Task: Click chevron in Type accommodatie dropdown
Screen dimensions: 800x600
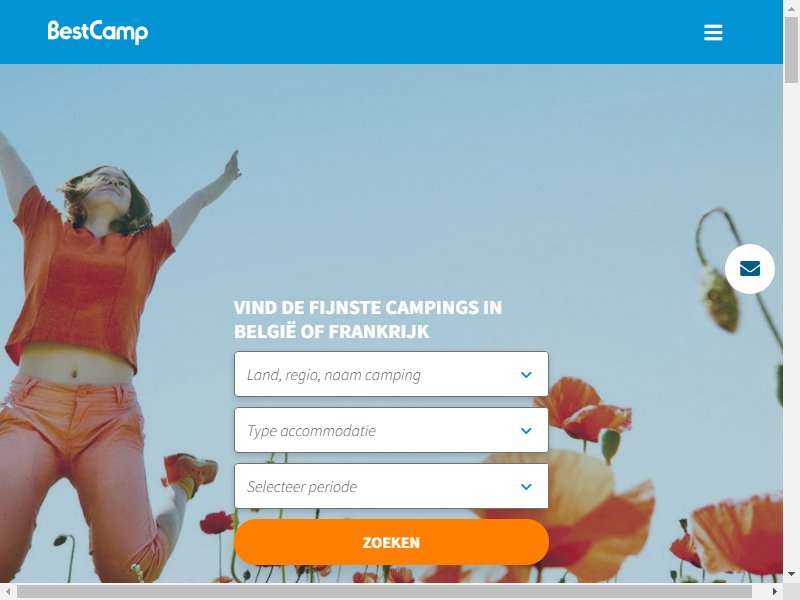Action: tap(526, 431)
